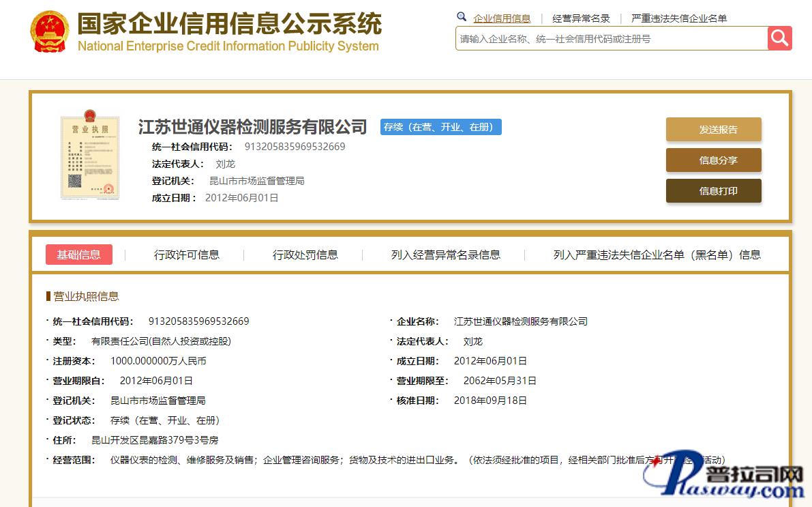Screen dimensions: 812x507
Task: Click the 国家企业信用信息公示系统 site title
Action: pos(229,25)
